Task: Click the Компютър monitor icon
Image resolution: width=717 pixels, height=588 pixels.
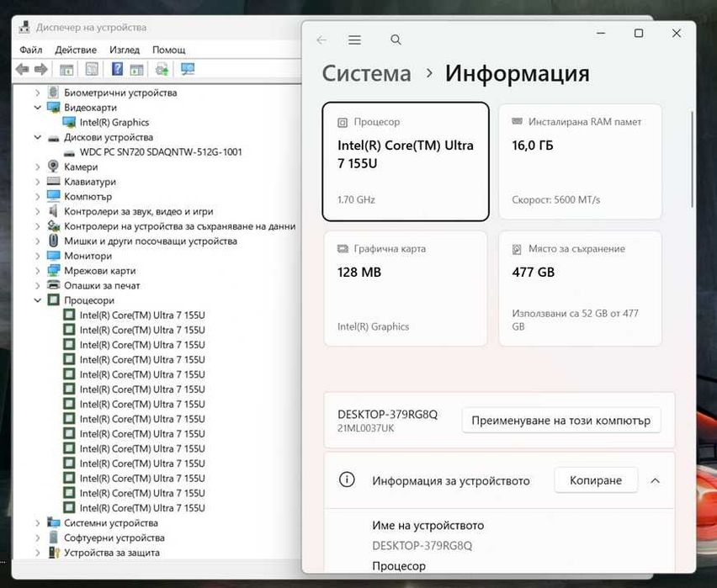Action: pyautogui.click(x=54, y=196)
